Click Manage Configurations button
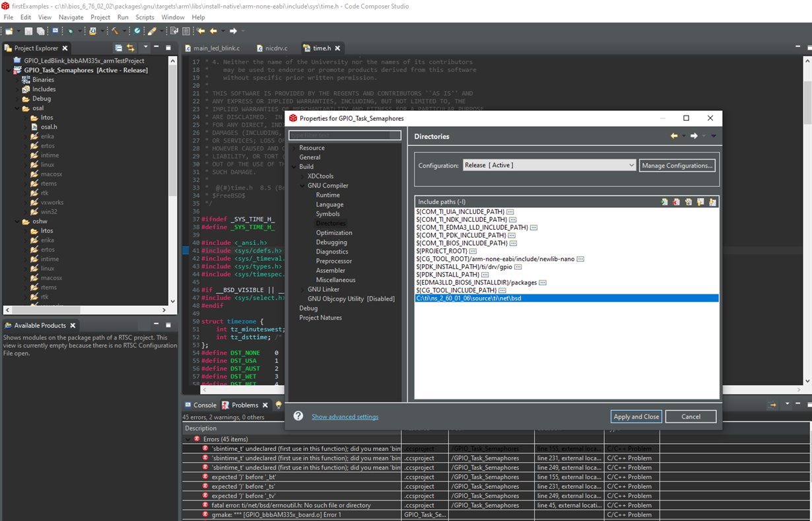Viewport: 812px width, 521px height. 677,165
